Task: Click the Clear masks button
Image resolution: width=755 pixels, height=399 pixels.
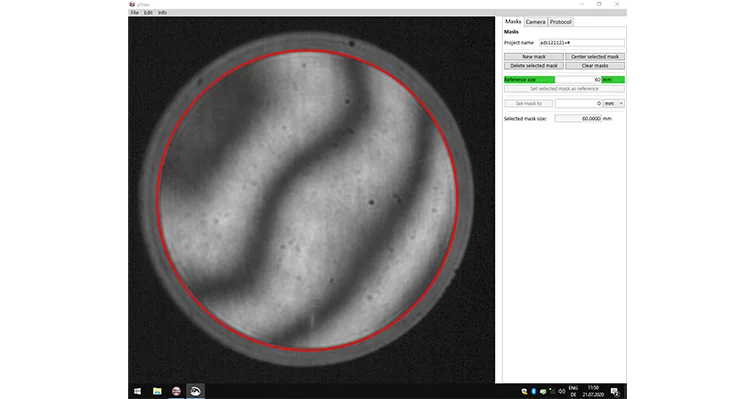Action: point(595,65)
